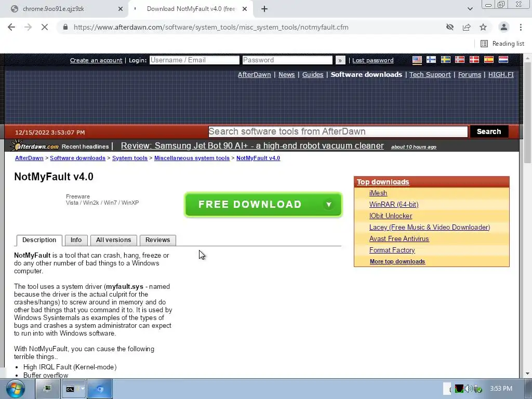Open the Reading list
The image size is (532, 399).
tap(502, 44)
